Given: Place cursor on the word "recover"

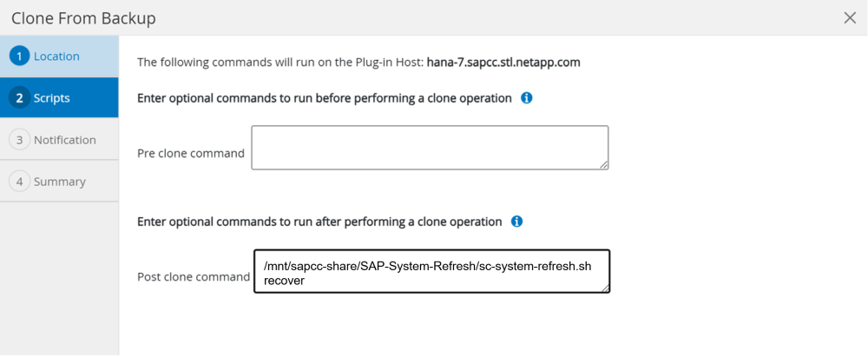Looking at the screenshot, I should 284,281.
